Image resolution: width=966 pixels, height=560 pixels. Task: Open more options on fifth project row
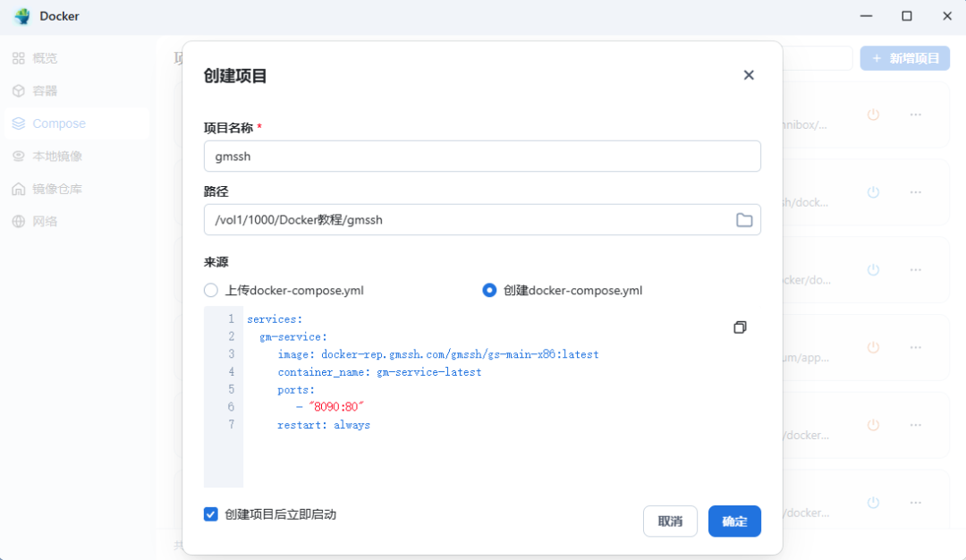(916, 425)
